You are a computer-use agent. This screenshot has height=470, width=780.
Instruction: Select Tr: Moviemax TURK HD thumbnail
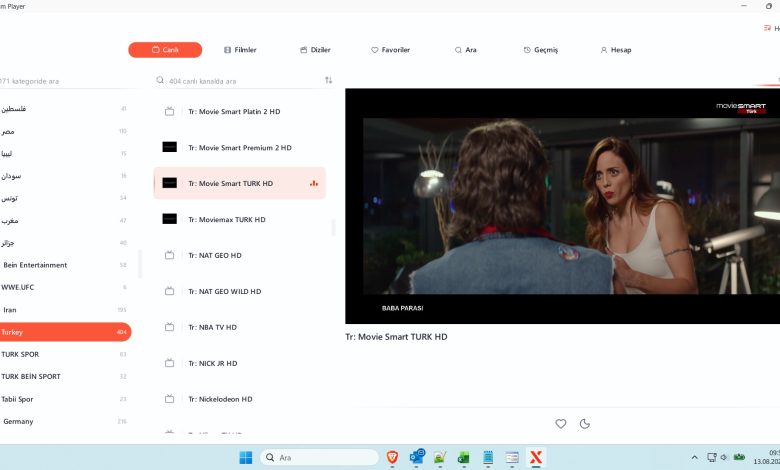tap(170, 219)
